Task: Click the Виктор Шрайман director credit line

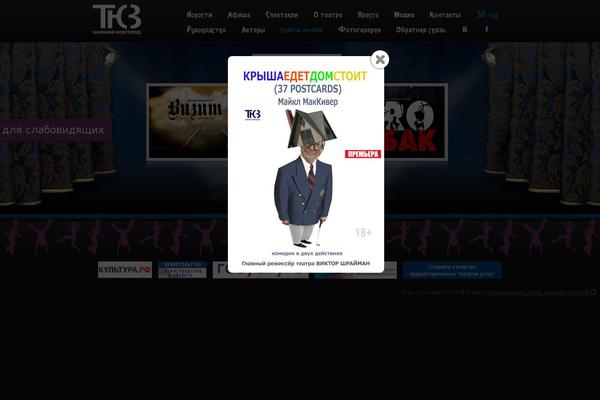Action: coord(306,263)
